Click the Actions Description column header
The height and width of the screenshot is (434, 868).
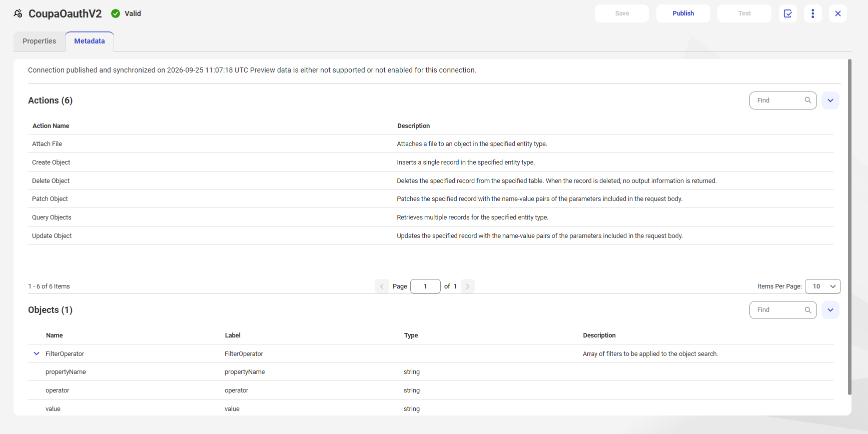(x=414, y=126)
